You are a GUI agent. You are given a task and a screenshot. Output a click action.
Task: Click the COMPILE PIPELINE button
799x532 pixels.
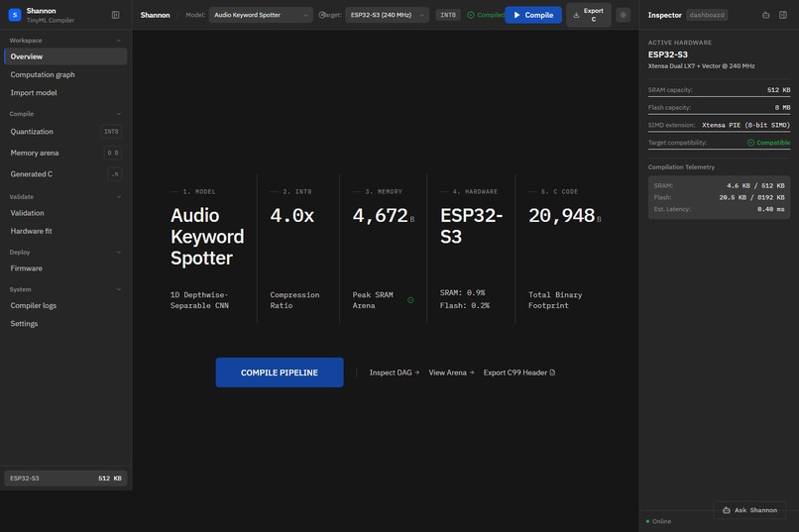click(x=280, y=372)
